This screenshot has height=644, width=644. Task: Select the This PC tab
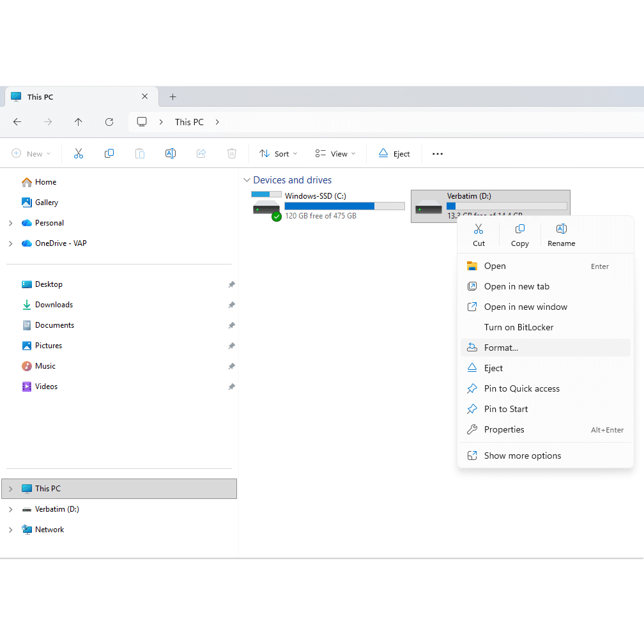(x=81, y=97)
